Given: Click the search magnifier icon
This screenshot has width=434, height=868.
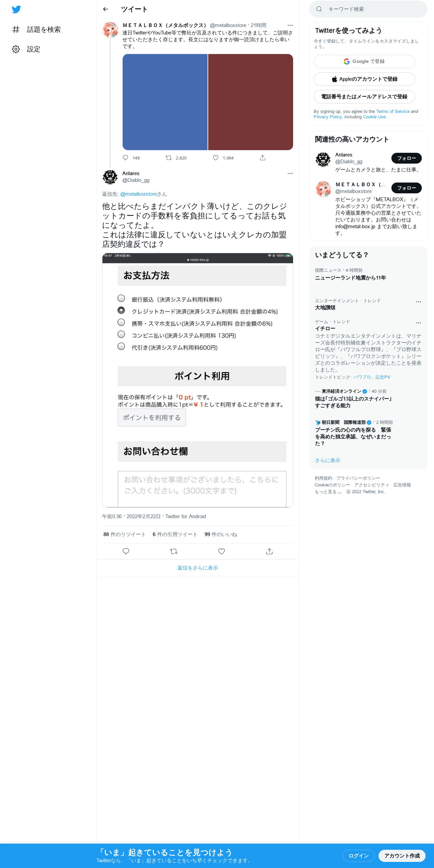Looking at the screenshot, I should (x=319, y=9).
